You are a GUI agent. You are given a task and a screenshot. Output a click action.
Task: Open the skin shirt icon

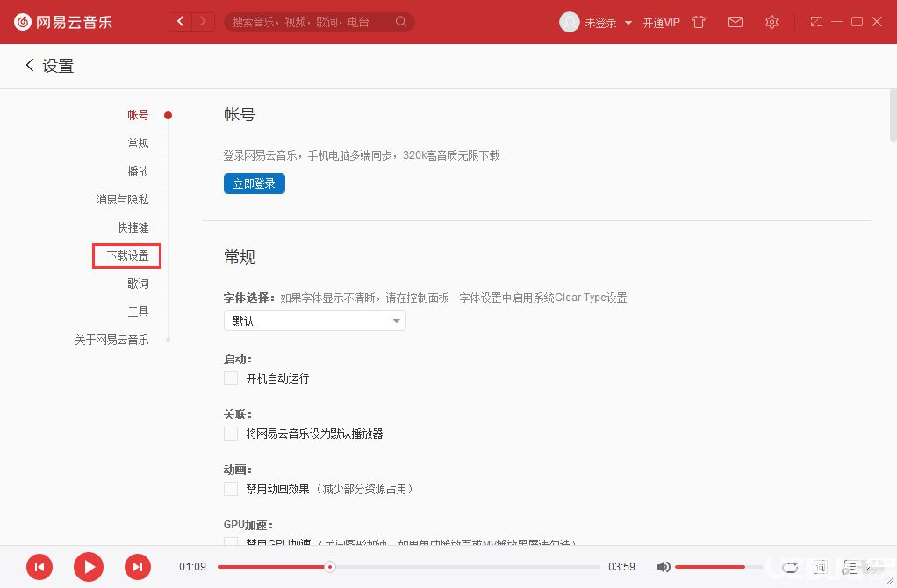coord(699,22)
